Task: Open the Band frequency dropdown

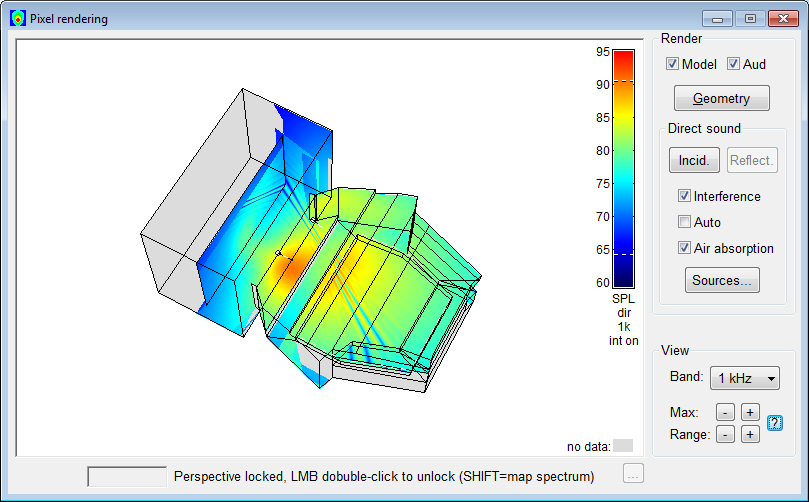Action: point(744,378)
